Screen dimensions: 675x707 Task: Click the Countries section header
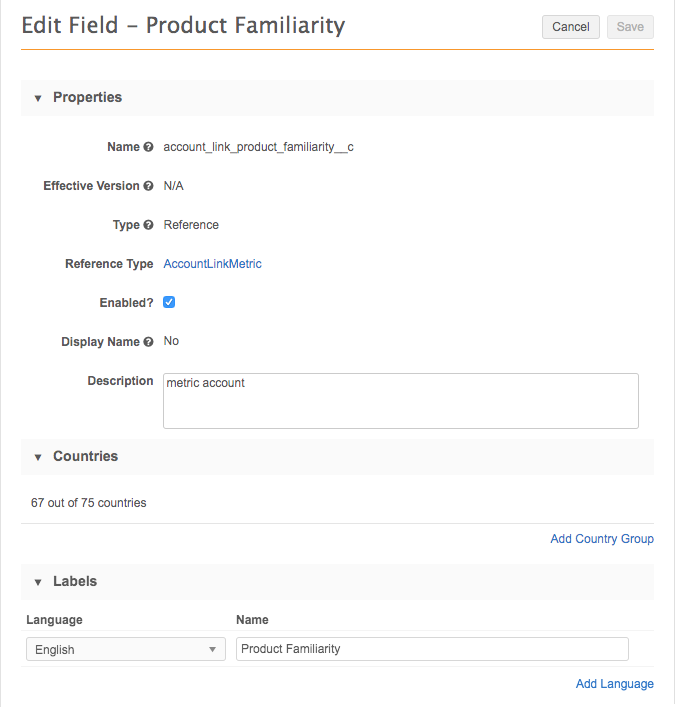coord(85,457)
